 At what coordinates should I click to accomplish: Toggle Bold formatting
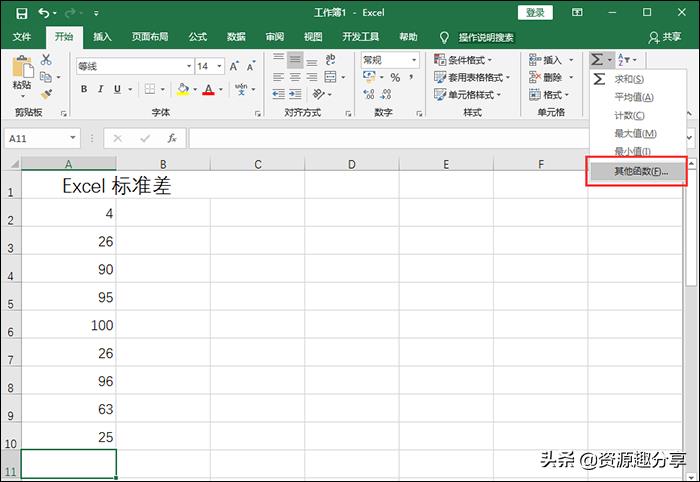[x=84, y=89]
